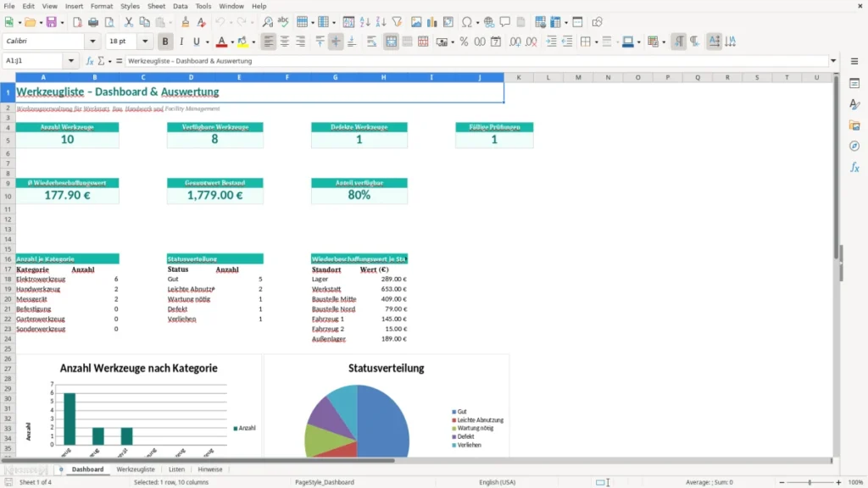Click the Function Wizard fx icon
Image resolution: width=868 pixels, height=488 pixels.
tap(90, 61)
